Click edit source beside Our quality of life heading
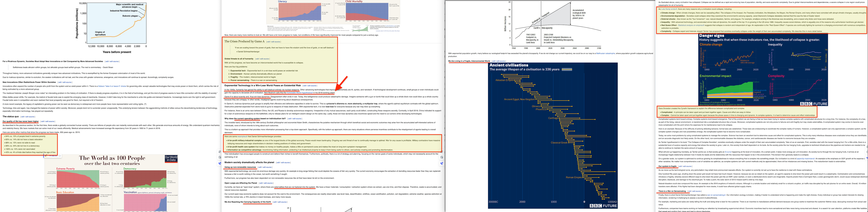Screen dimensions: 868x212 [x=50, y=121]
